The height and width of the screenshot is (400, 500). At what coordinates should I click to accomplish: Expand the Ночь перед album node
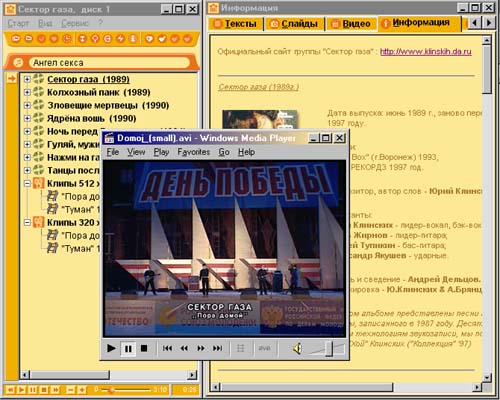(27, 131)
